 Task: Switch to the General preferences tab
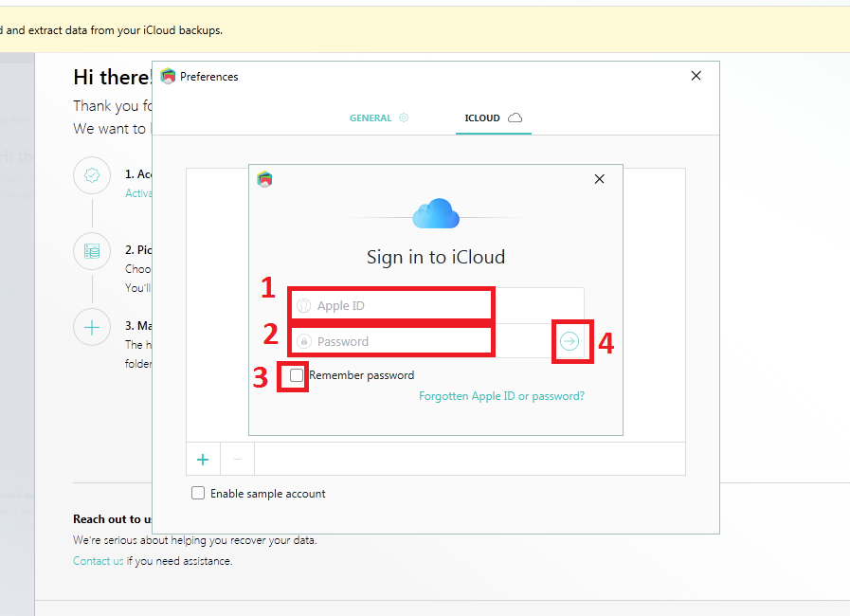pos(379,118)
